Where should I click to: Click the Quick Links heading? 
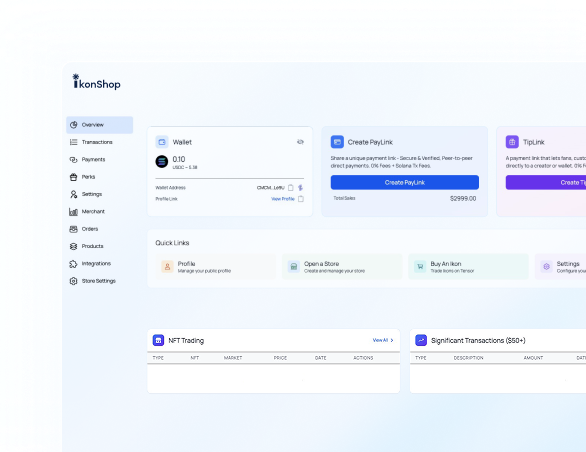(172, 243)
